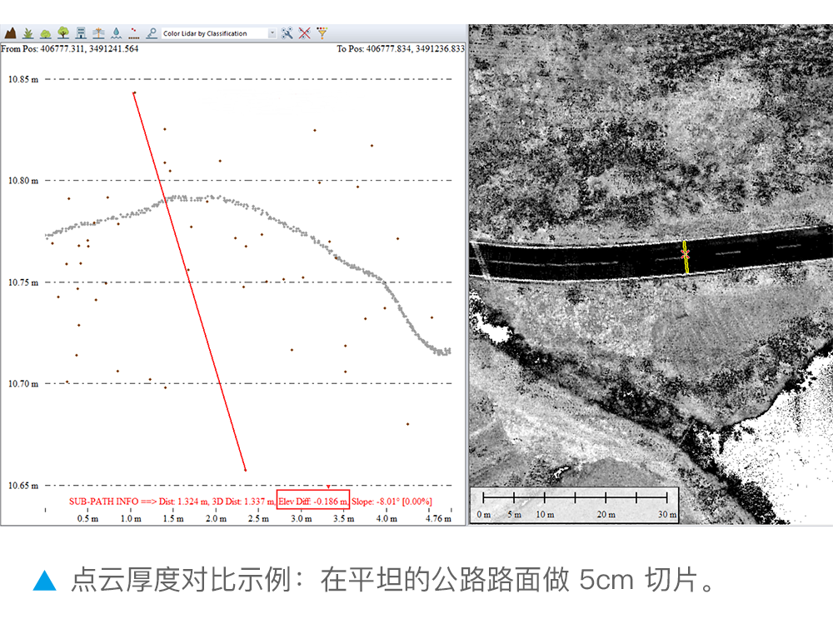Viewport: 833px width, 644px height.
Task: Click the dropdown arrow beside lidar color mode
Action: click(272, 33)
